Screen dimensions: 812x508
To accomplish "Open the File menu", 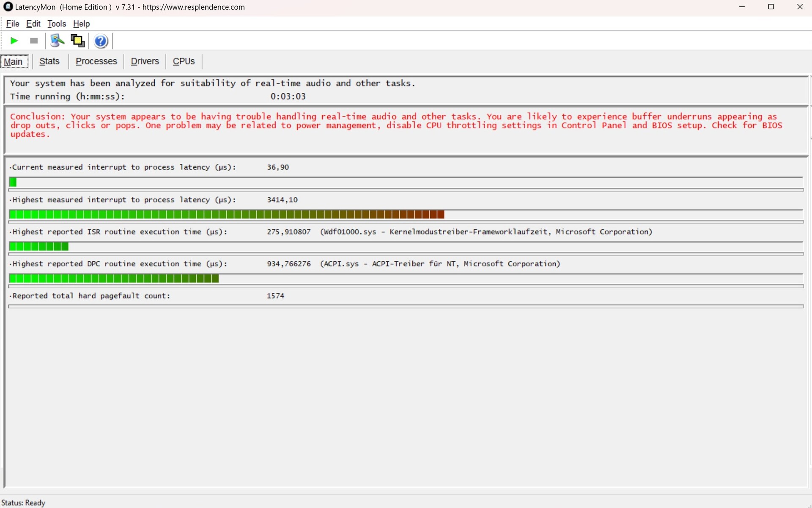I will (x=13, y=24).
